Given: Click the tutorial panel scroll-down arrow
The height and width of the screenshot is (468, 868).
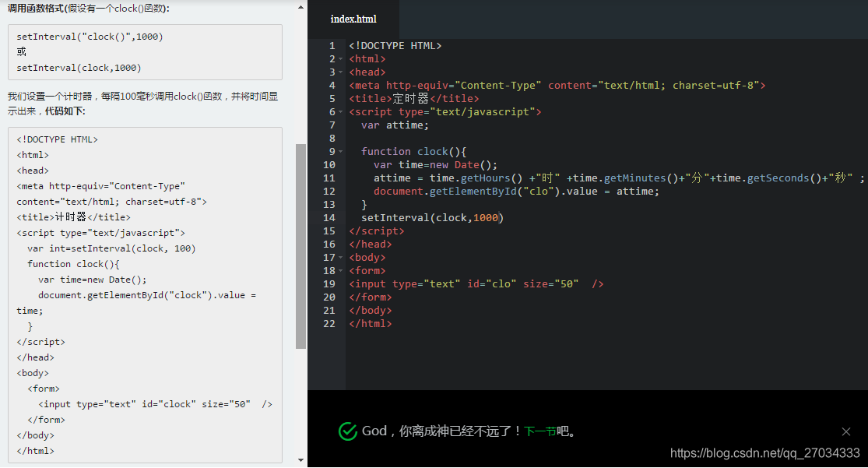Looking at the screenshot, I should pos(300,459).
